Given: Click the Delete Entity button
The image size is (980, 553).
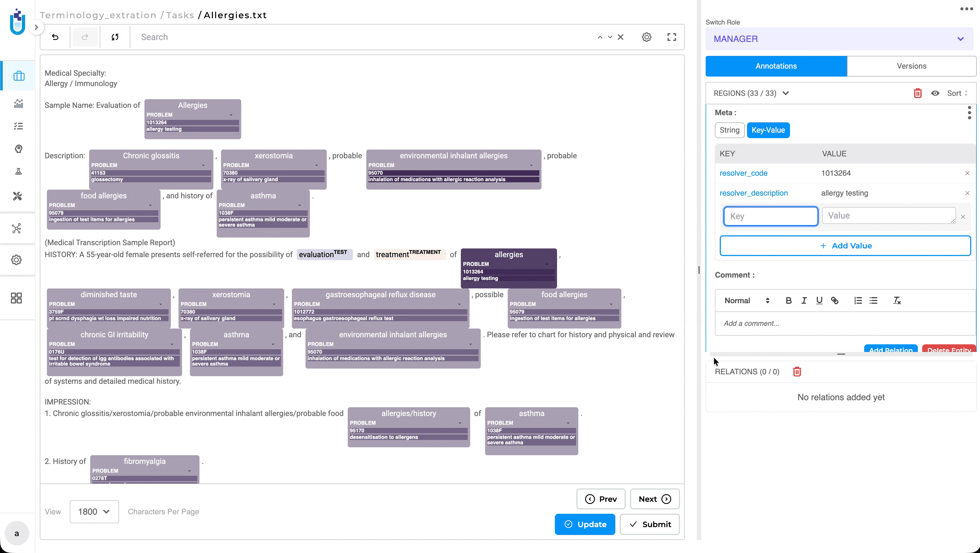Looking at the screenshot, I should [x=949, y=349].
